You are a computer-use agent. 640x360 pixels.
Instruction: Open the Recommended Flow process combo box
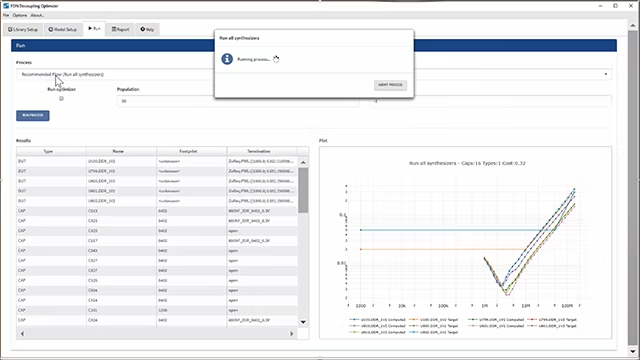313,74
